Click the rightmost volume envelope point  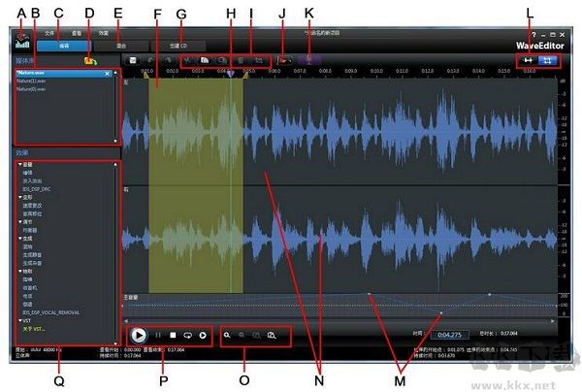[490, 294]
